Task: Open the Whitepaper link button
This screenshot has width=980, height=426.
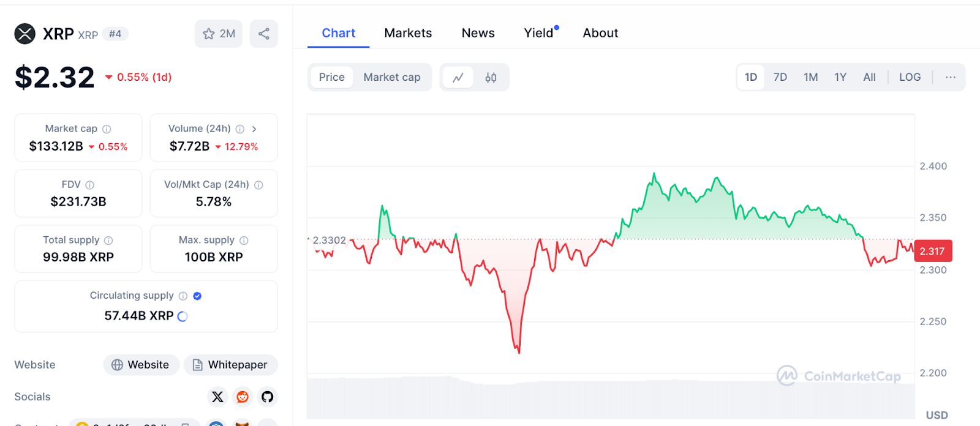Action: pyautogui.click(x=231, y=365)
